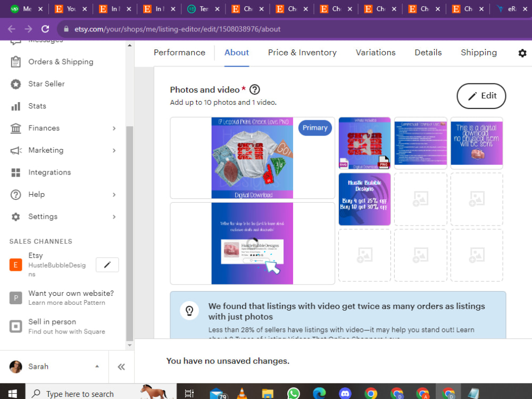Go forward using browser forward arrow
532x399 pixels.
29,29
